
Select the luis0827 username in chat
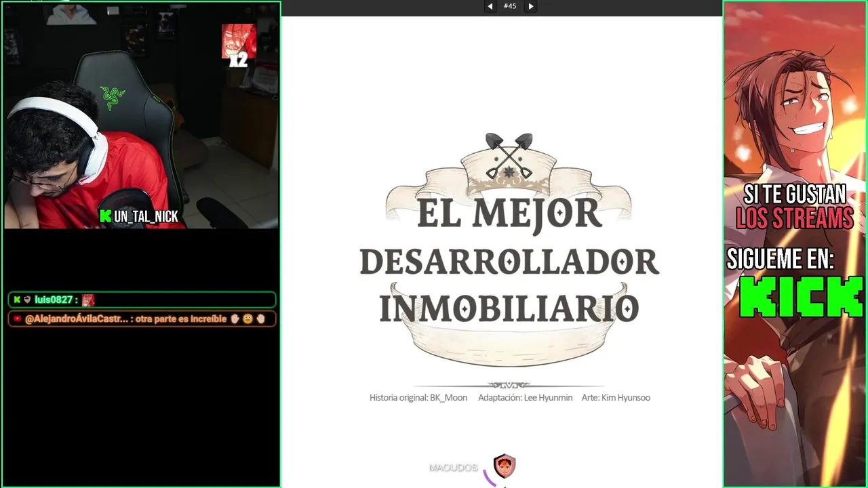[54, 300]
